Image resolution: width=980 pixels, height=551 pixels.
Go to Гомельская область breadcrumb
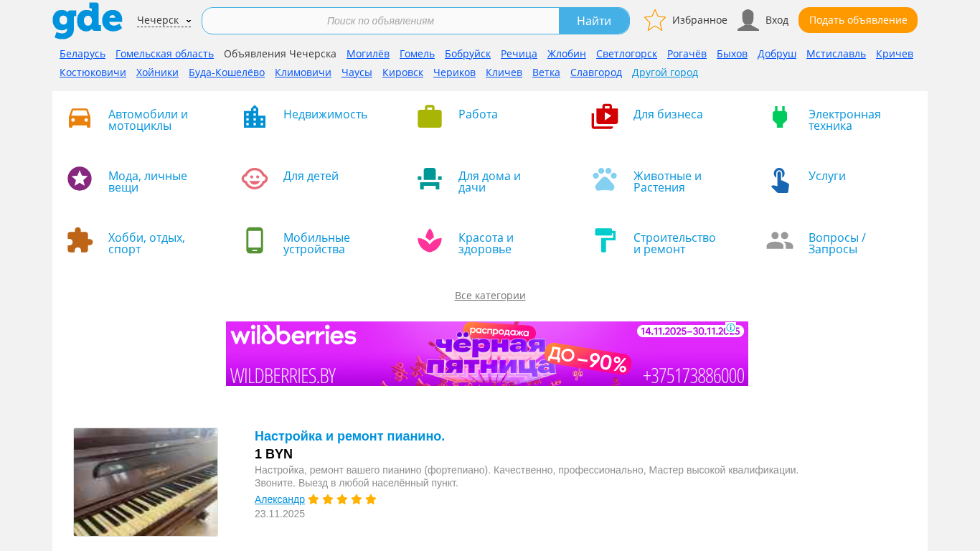click(164, 54)
